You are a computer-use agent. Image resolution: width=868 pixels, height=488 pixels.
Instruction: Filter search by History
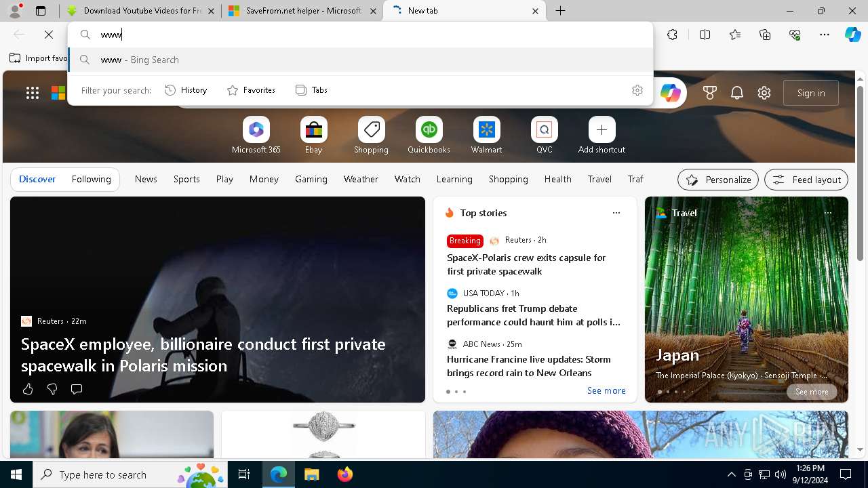(186, 90)
